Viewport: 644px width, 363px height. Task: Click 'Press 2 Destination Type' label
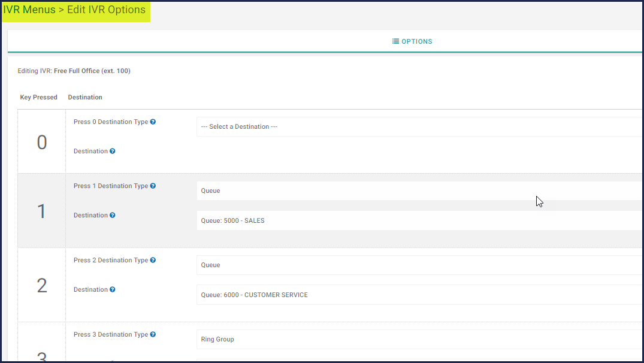click(111, 261)
